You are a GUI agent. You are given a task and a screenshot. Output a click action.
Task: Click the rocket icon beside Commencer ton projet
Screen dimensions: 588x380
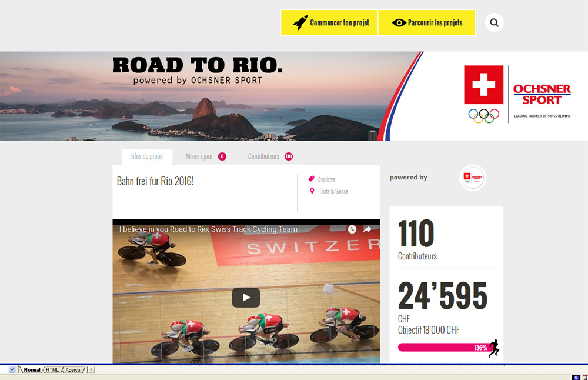[x=300, y=22]
